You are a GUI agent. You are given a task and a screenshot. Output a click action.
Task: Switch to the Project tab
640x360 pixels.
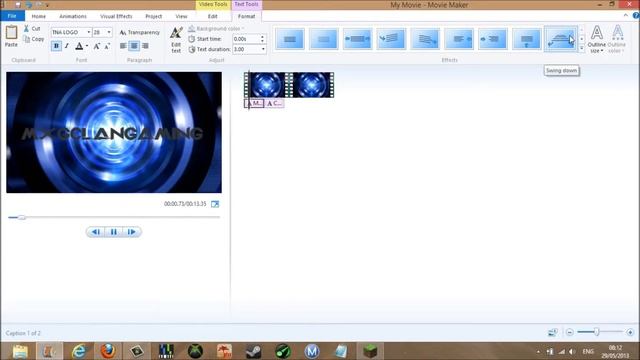click(x=154, y=16)
